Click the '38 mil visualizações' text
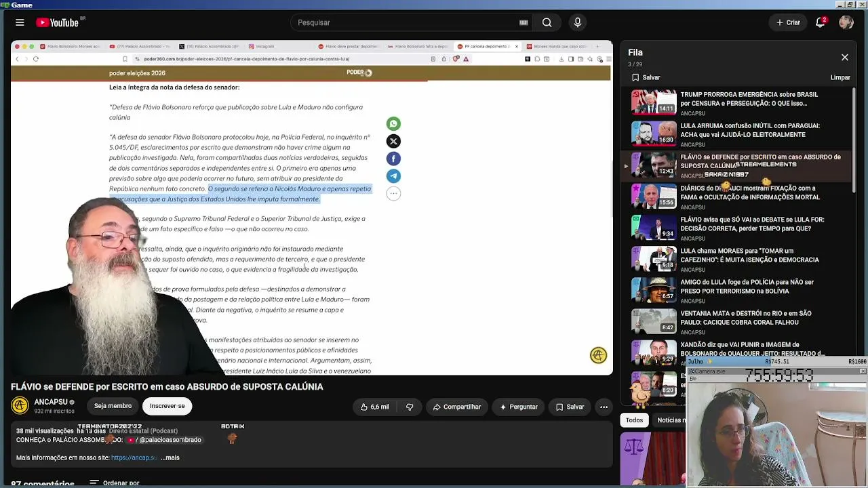 click(45, 431)
